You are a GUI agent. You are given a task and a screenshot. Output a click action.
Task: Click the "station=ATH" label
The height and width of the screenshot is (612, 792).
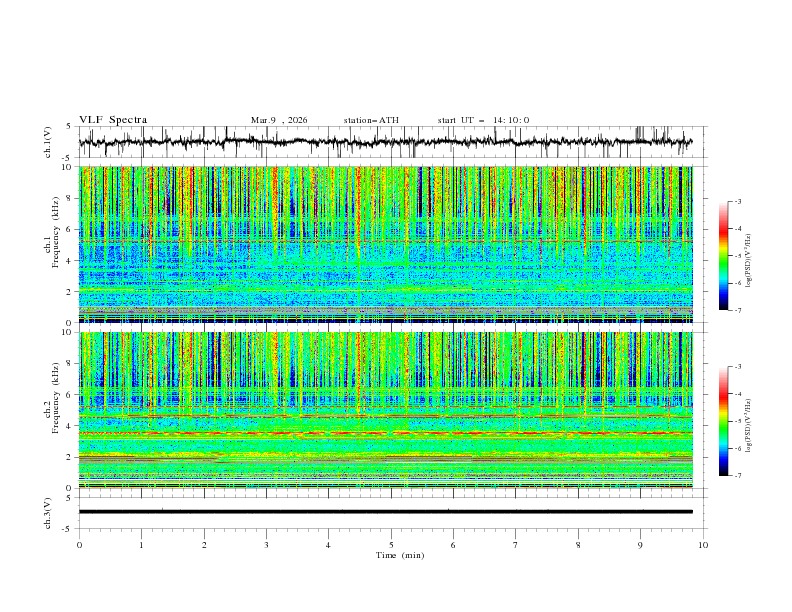click(371, 120)
